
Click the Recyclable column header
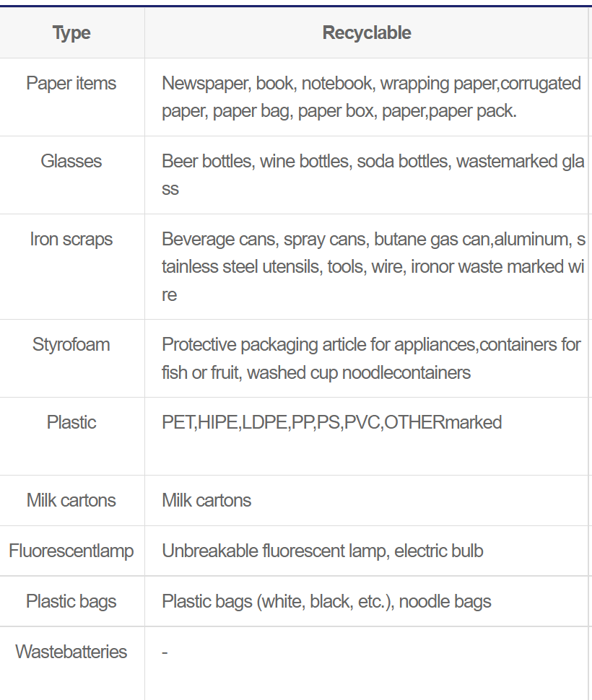[x=367, y=33]
